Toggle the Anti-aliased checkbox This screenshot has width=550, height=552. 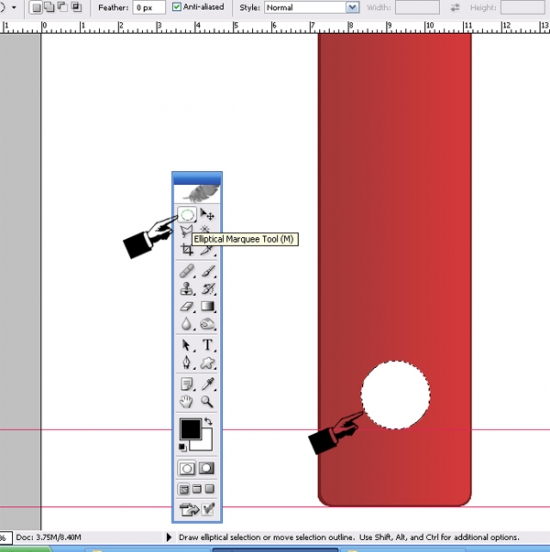177,7
